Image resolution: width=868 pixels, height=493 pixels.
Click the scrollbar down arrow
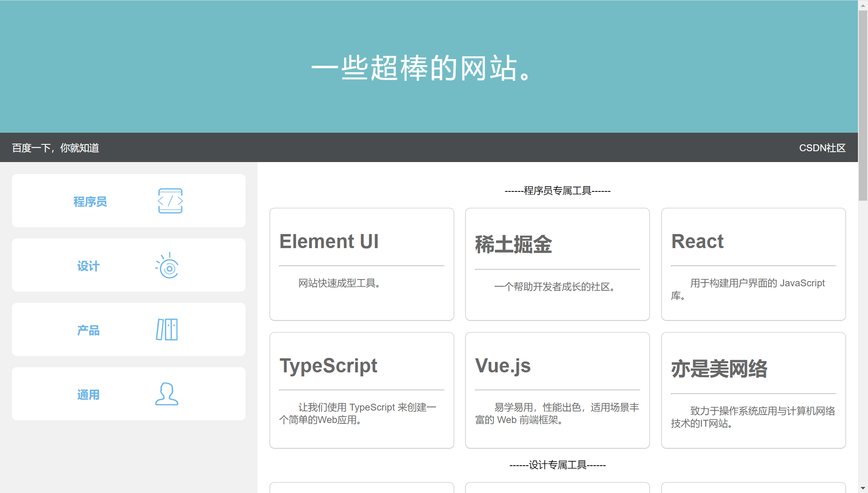pos(863,488)
